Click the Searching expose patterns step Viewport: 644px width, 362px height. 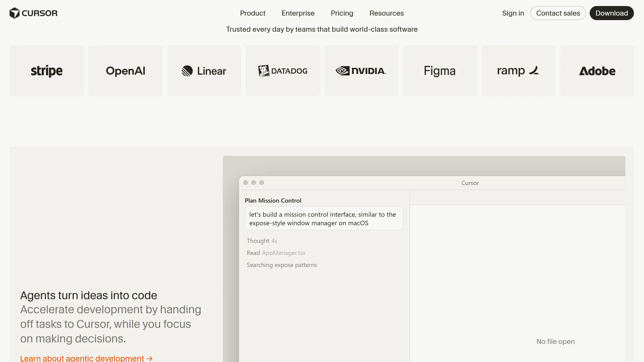coord(282,265)
